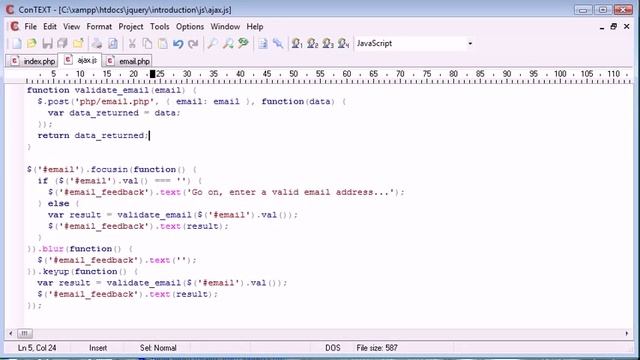Viewport: 640px width, 360px height.
Task: Click the Close file folder icon
Action: 78,43
